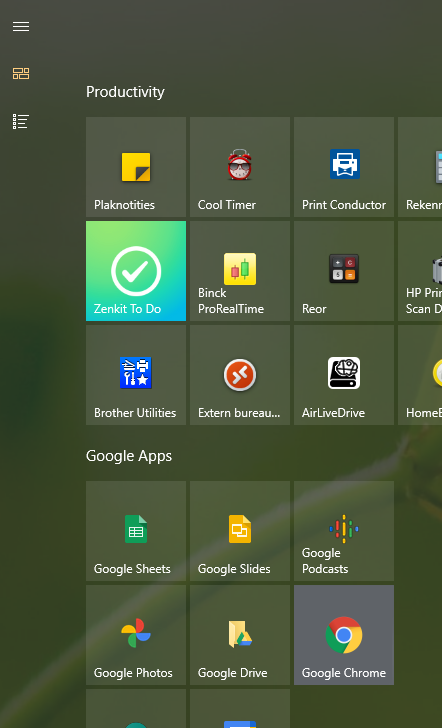
Task: Open the HP Print and Scan tile
Action: 420,271
